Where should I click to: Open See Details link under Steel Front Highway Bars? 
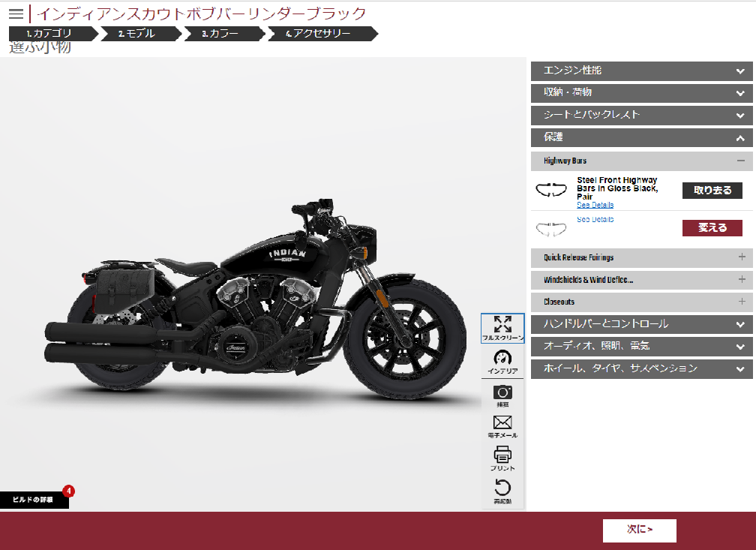tap(595, 205)
